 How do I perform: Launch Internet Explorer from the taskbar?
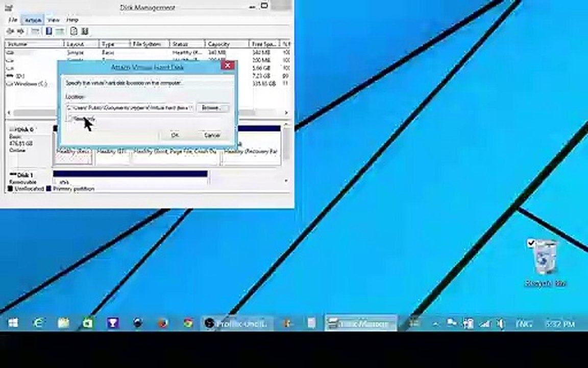pos(38,323)
